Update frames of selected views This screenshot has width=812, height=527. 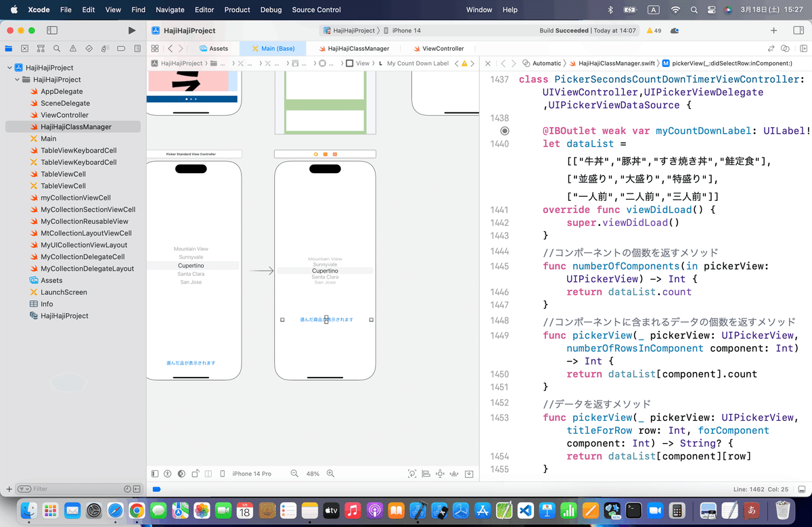pos(412,474)
